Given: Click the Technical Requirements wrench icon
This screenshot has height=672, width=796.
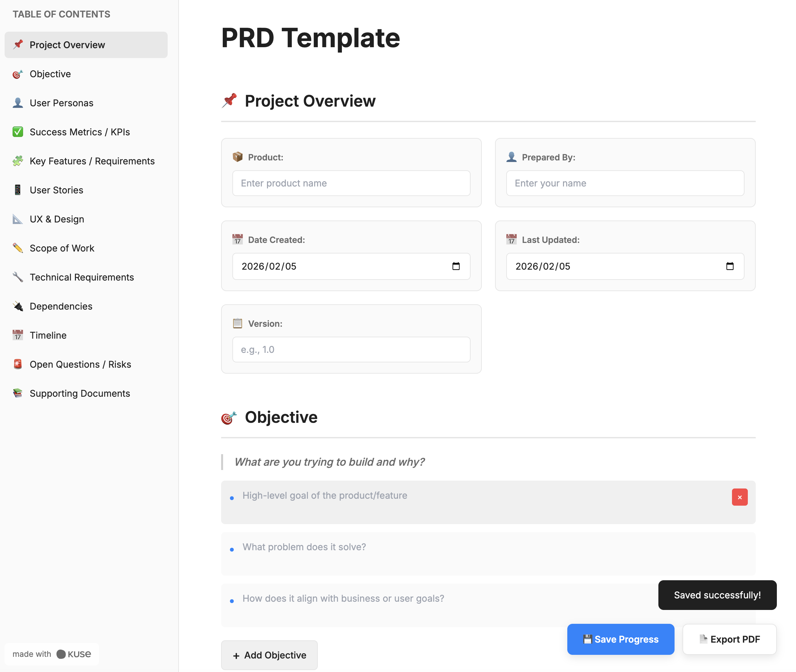Looking at the screenshot, I should coord(17,277).
